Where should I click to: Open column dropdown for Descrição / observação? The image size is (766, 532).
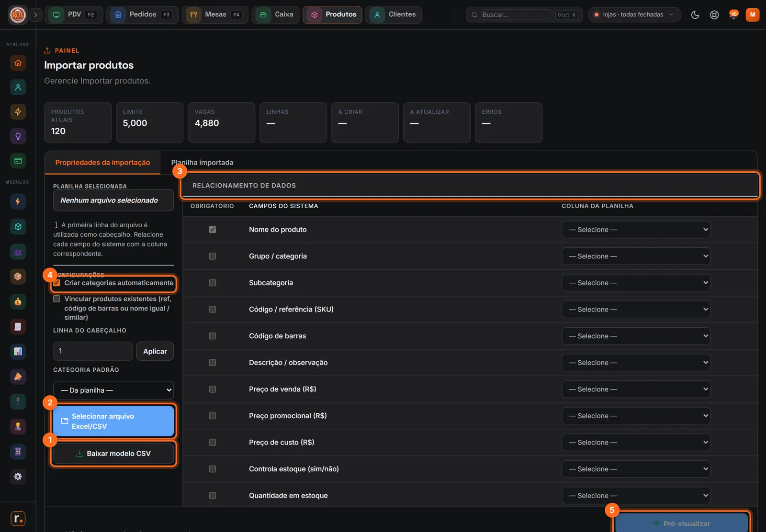(x=636, y=363)
